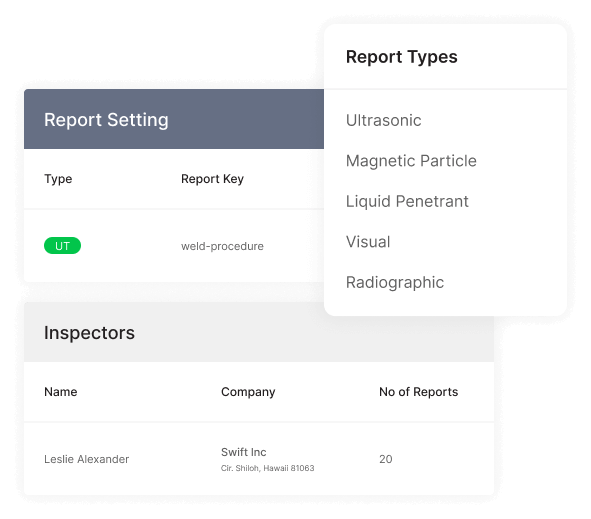Click the green UT type badge
Screen dimensions: 591x519
click(62, 246)
